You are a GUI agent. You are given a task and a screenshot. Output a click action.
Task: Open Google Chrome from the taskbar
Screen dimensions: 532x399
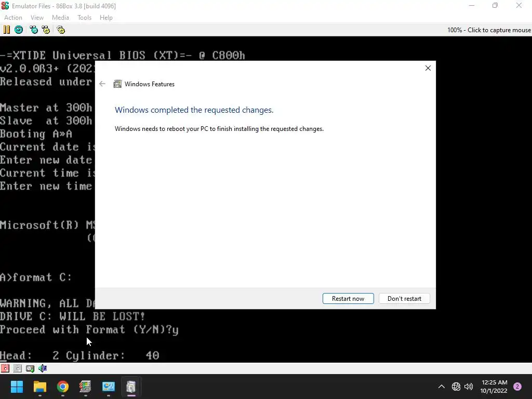pos(63,387)
